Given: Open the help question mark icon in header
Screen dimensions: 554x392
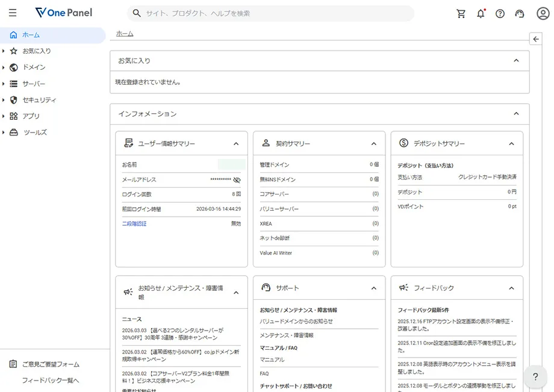Looking at the screenshot, I should [x=500, y=13].
